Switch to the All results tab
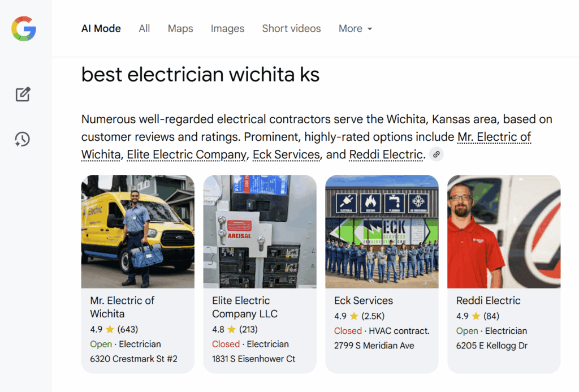Screen dimensions: 579x392 click(144, 29)
